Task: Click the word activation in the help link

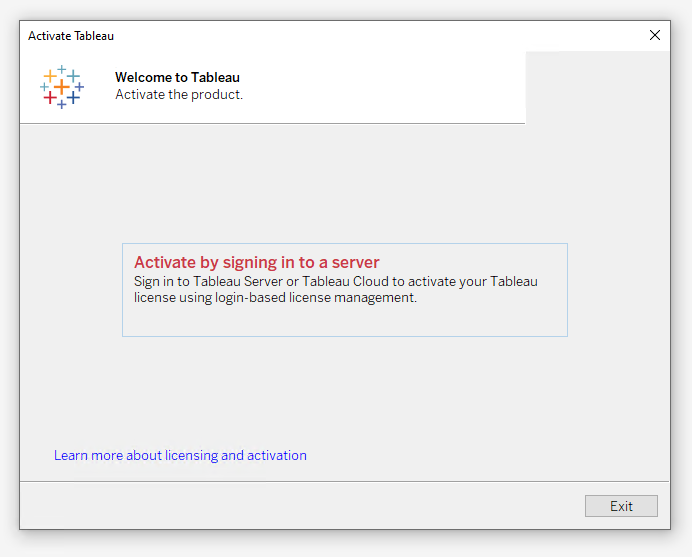Action: click(x=277, y=455)
